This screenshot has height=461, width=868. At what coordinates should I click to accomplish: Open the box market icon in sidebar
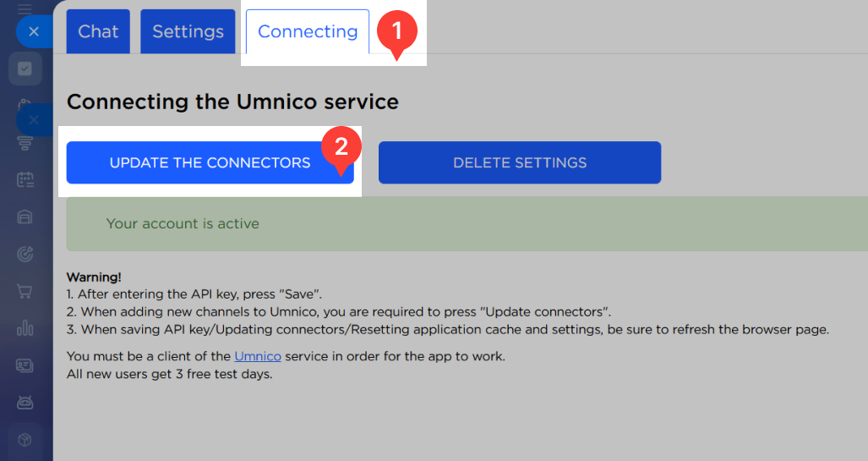click(x=25, y=440)
